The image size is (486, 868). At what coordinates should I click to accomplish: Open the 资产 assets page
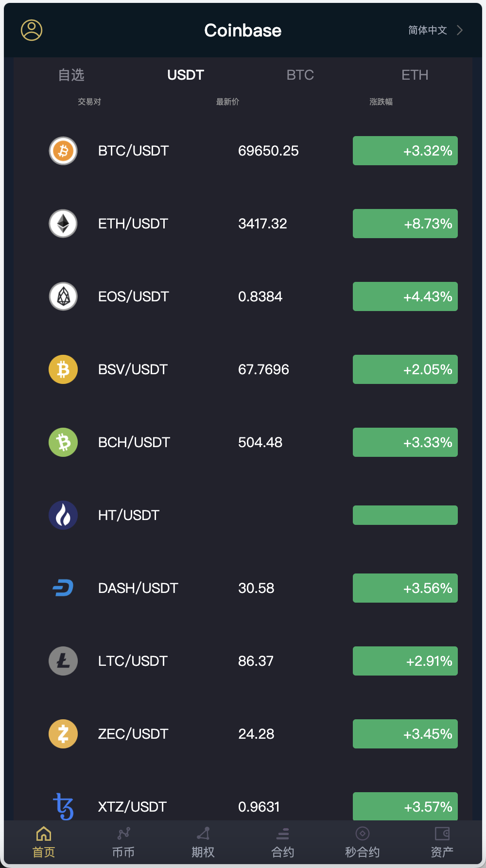click(442, 843)
